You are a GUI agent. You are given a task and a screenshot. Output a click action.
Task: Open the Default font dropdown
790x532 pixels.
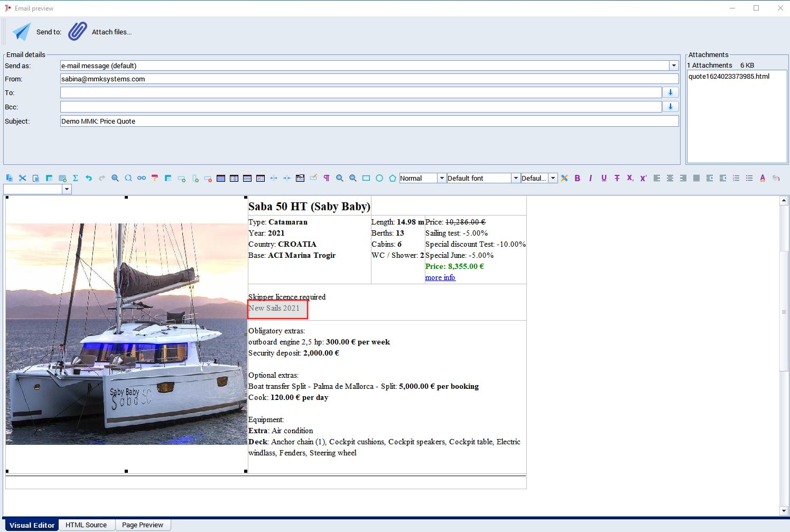point(516,178)
